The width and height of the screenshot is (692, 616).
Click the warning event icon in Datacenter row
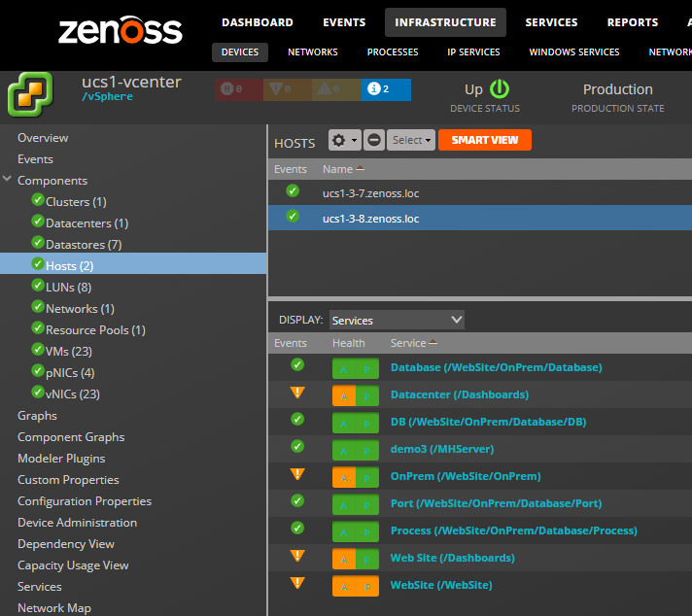[297, 393]
